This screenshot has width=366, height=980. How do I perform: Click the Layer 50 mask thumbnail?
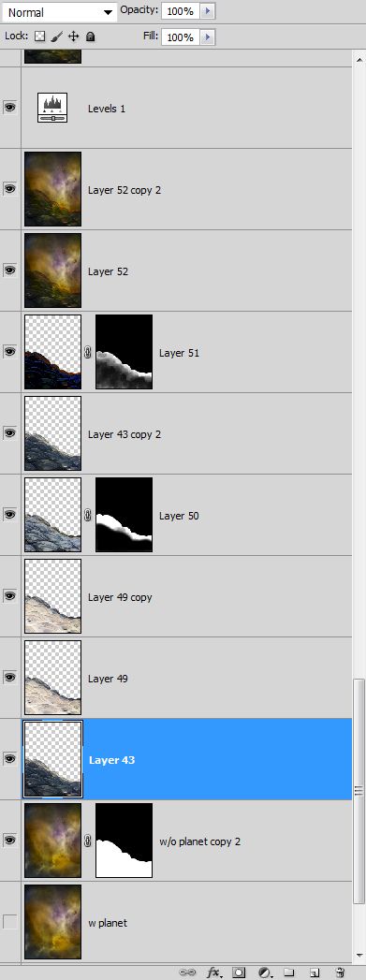click(x=124, y=515)
